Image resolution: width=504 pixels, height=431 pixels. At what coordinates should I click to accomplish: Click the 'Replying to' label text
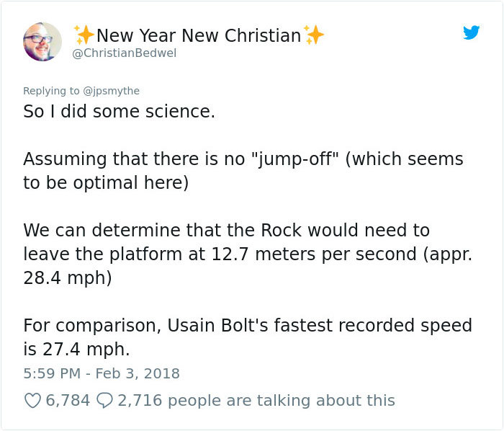click(x=51, y=91)
